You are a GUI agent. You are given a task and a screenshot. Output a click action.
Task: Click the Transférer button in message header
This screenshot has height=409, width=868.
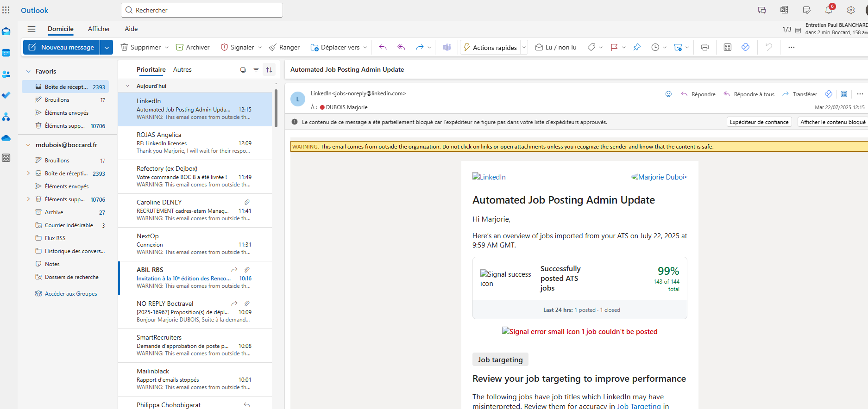pos(800,94)
